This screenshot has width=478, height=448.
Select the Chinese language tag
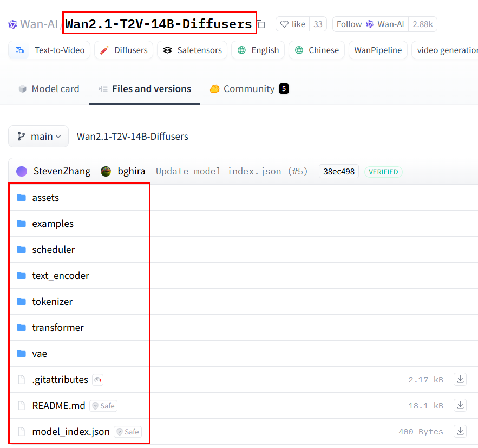click(317, 50)
